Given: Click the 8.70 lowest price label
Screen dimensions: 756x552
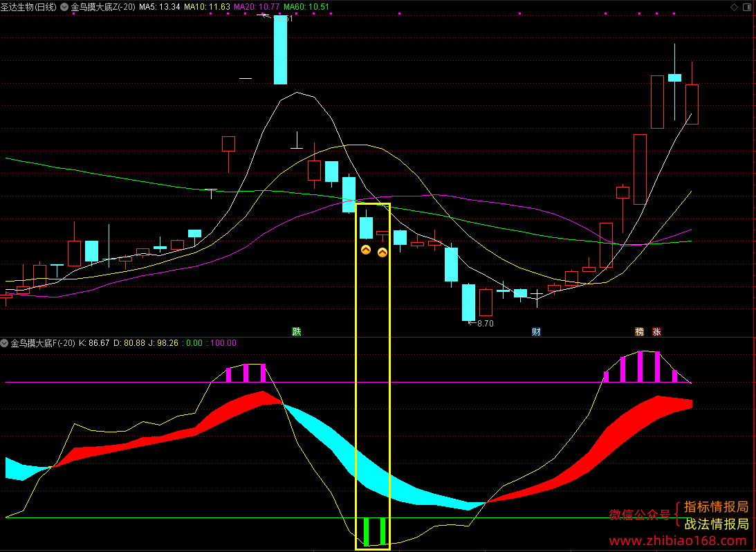Looking at the screenshot, I should point(485,324).
